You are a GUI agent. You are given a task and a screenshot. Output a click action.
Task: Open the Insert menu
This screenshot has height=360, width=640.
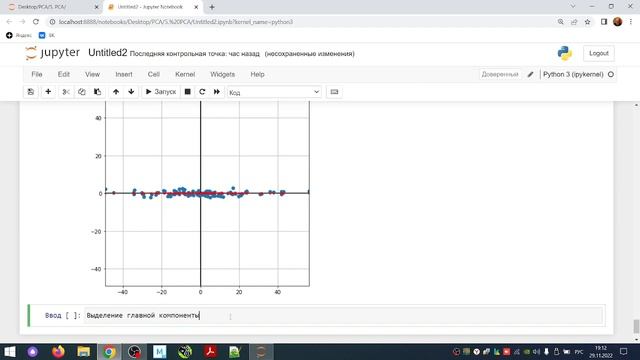coord(124,74)
